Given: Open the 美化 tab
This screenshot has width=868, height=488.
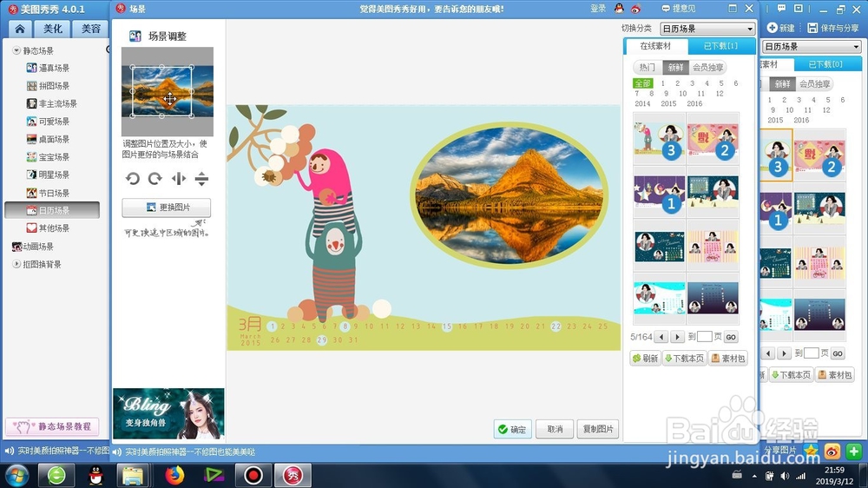Looking at the screenshot, I should 53,29.
